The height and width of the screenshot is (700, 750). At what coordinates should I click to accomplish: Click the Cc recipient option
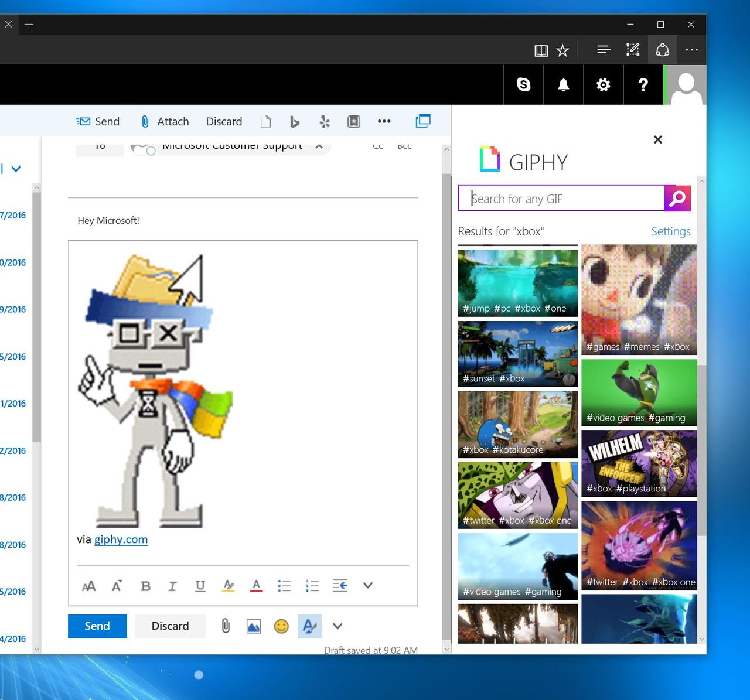(378, 146)
